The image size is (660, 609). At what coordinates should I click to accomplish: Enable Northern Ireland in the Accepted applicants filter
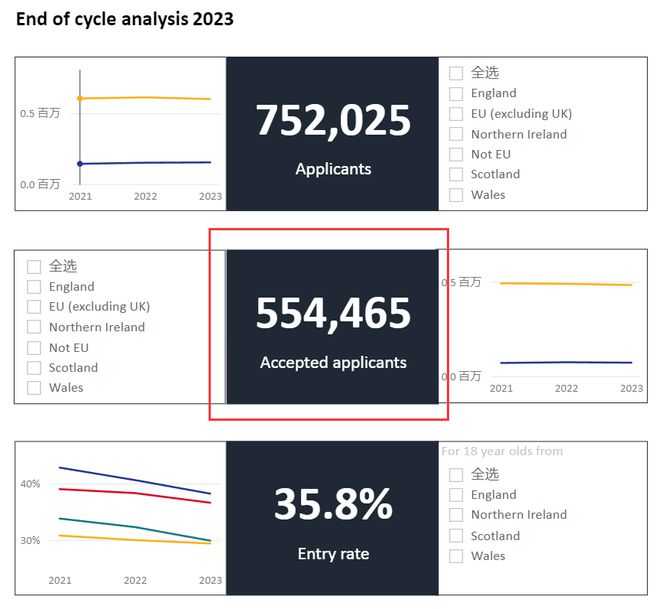pos(34,327)
